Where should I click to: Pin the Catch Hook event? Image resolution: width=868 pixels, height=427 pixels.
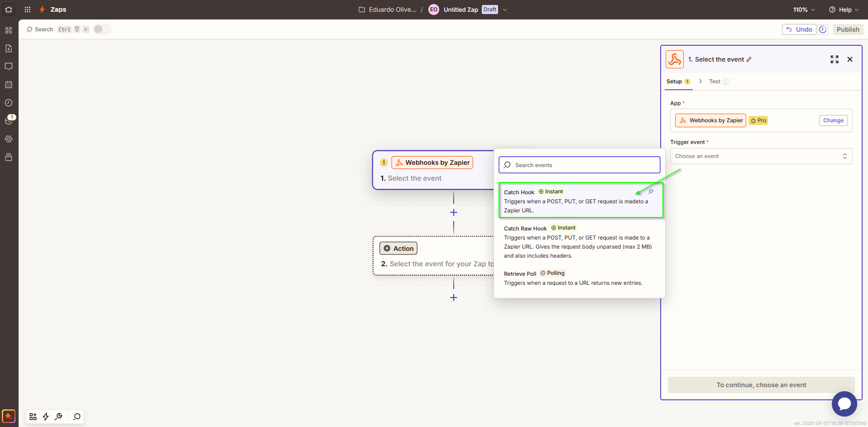tap(651, 192)
